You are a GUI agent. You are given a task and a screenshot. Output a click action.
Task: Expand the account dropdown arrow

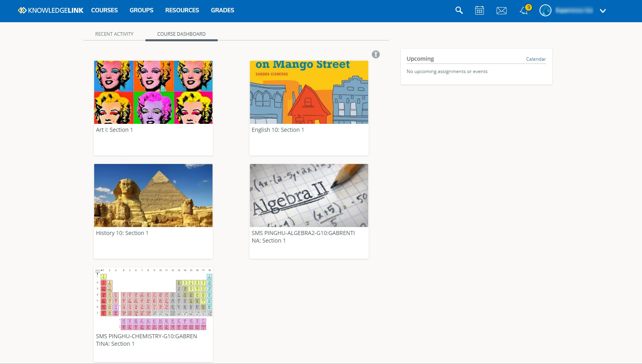click(603, 11)
